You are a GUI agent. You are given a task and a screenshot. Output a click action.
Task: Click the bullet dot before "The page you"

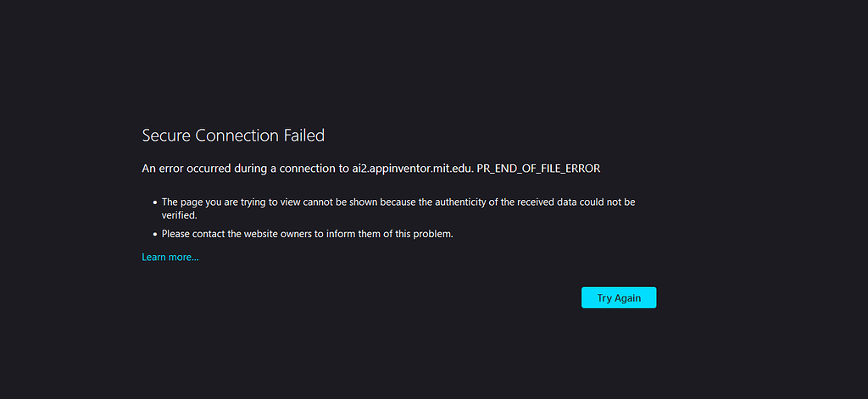(154, 203)
